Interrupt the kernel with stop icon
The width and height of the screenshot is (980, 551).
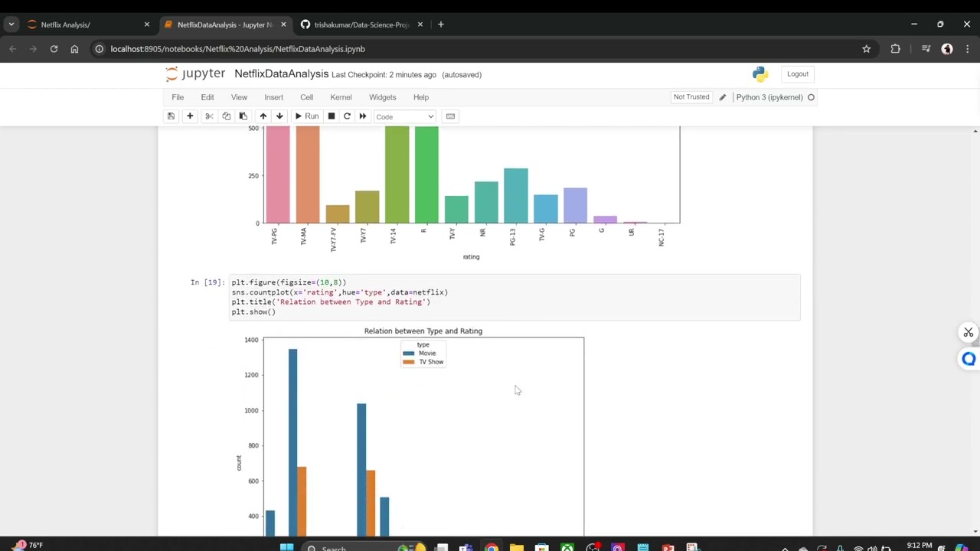(x=332, y=116)
